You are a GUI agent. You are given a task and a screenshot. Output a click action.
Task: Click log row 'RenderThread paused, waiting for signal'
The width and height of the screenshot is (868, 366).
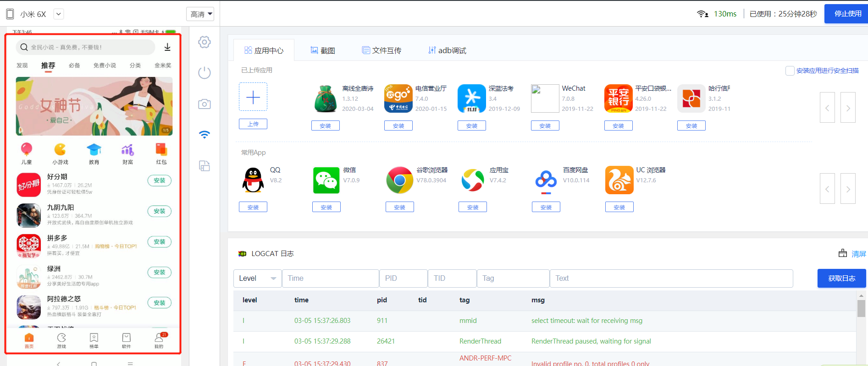(544, 341)
